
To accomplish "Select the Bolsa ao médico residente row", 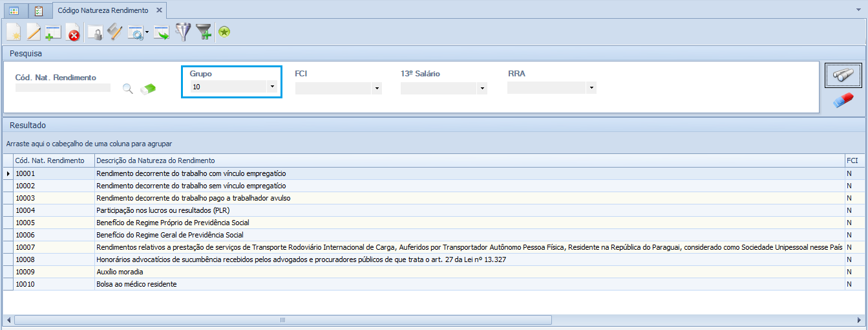I will pos(434,284).
